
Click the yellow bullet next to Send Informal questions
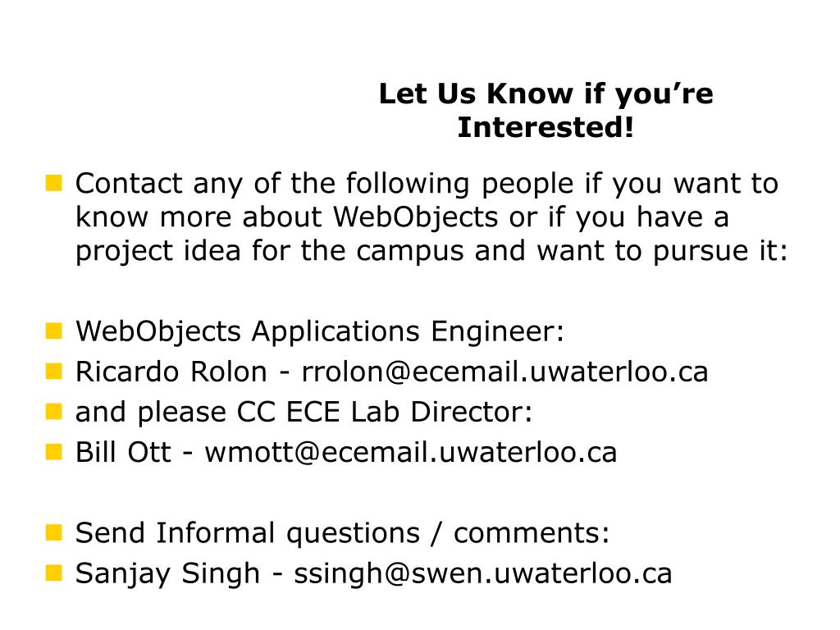pyautogui.click(x=54, y=532)
